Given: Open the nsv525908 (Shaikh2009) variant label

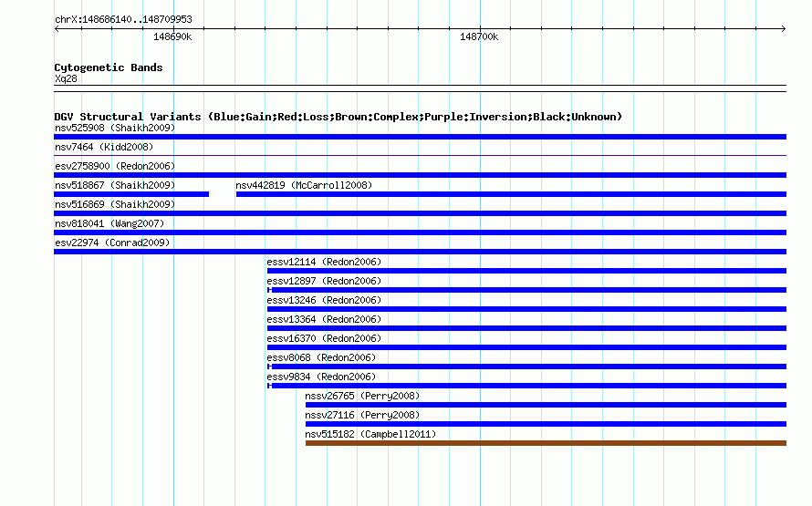Looking at the screenshot, I should click(115, 128).
